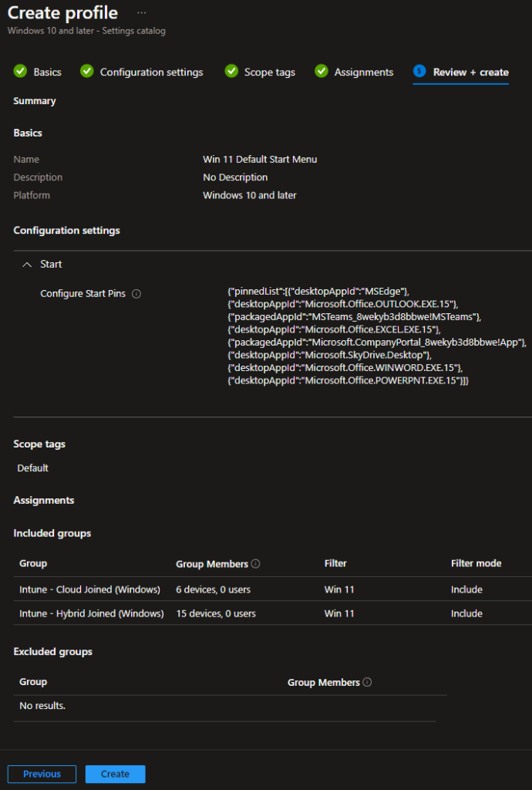
Task: Select the Intune - Cloud Joined (Windows) group row
Action: [87, 589]
